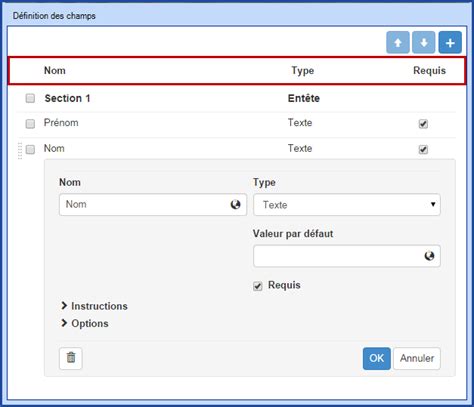Viewport: 474px width, 407px height.
Task: Select the Prénom row checkbox
Action: (x=30, y=124)
